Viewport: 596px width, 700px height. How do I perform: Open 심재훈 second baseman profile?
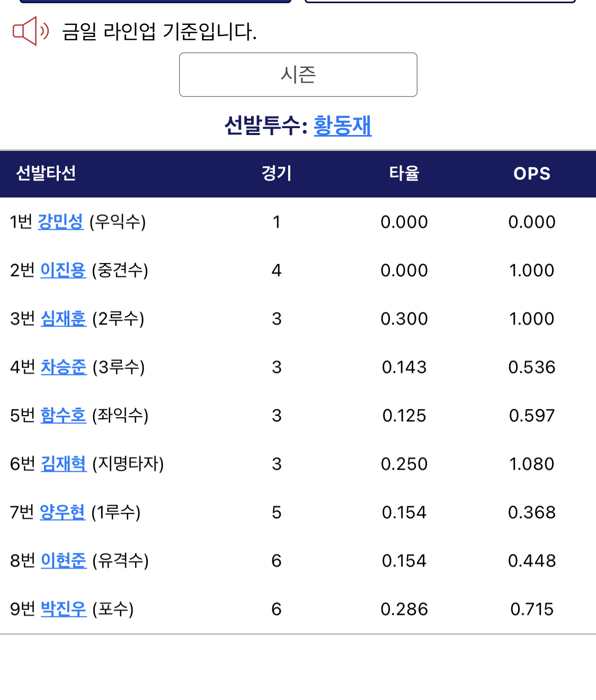64,318
